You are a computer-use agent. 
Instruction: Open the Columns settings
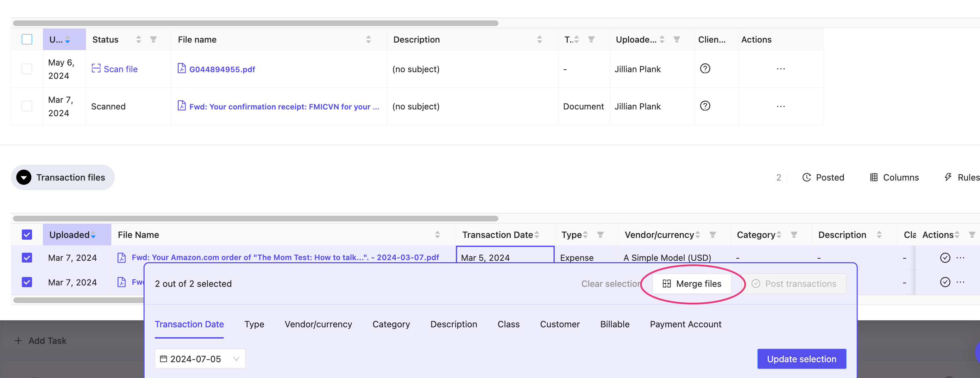894,177
